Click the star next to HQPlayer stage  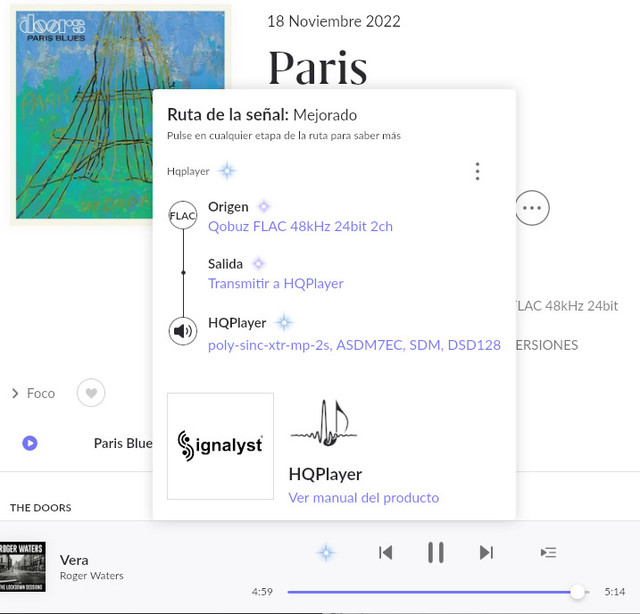point(284,323)
